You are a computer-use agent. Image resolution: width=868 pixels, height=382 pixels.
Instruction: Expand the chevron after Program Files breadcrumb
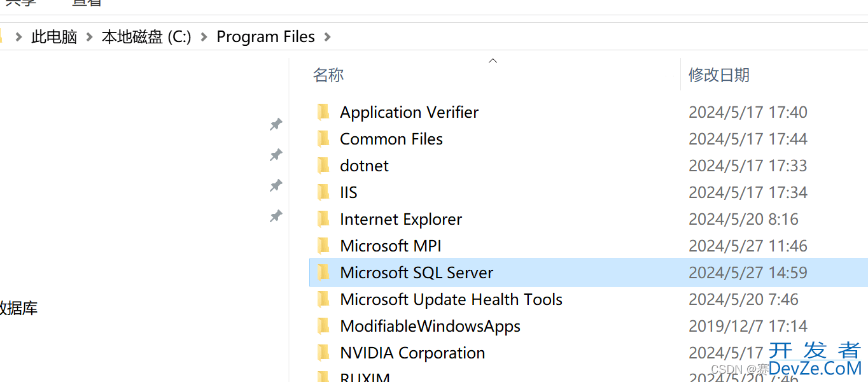[x=328, y=37]
